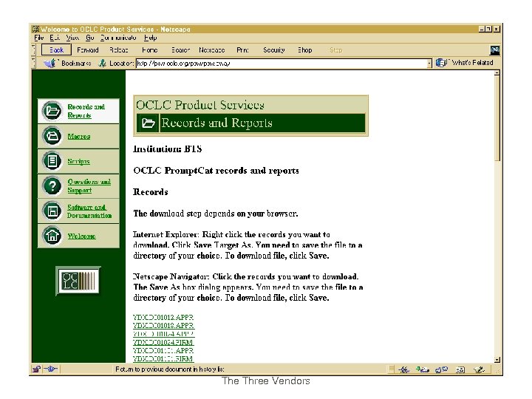532x399 pixels.
Task: Click the first .FIRM record file link
Action: pyautogui.click(x=163, y=342)
